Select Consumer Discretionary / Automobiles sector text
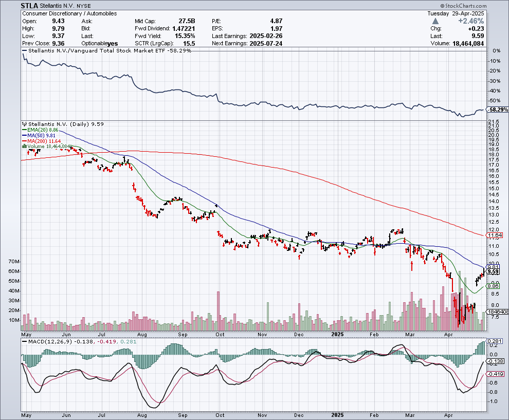Viewport: 509px width, 420px height. tap(69, 14)
